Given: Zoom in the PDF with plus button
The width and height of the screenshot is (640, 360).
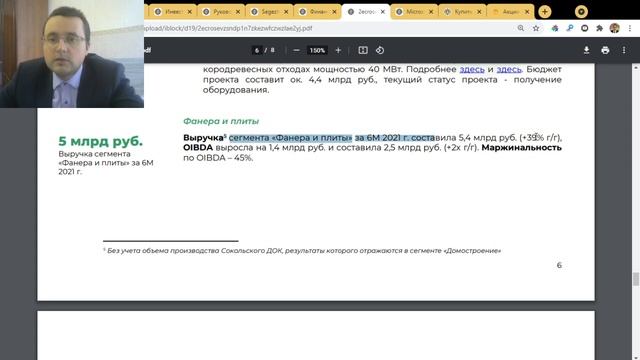Looking at the screenshot, I should point(338,50).
